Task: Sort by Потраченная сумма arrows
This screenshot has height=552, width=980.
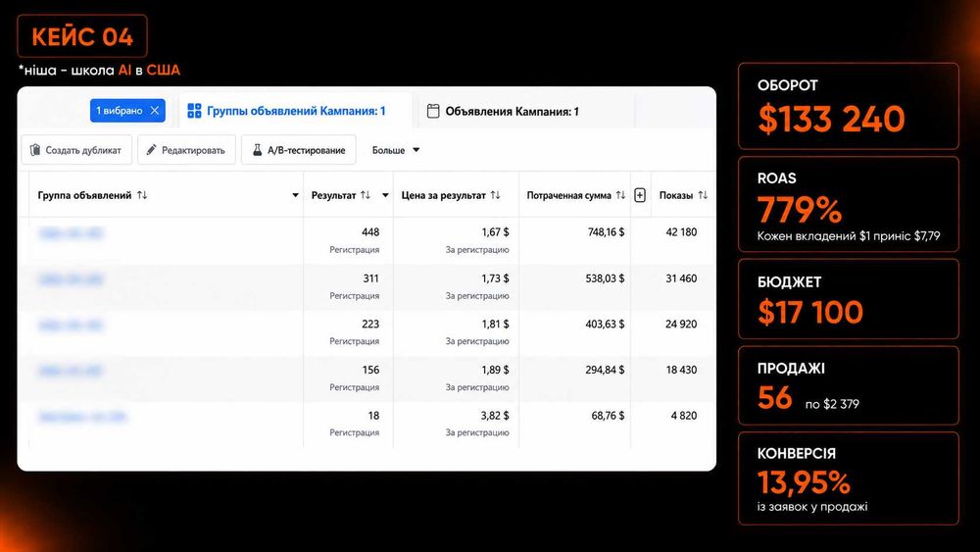Action: (620, 195)
